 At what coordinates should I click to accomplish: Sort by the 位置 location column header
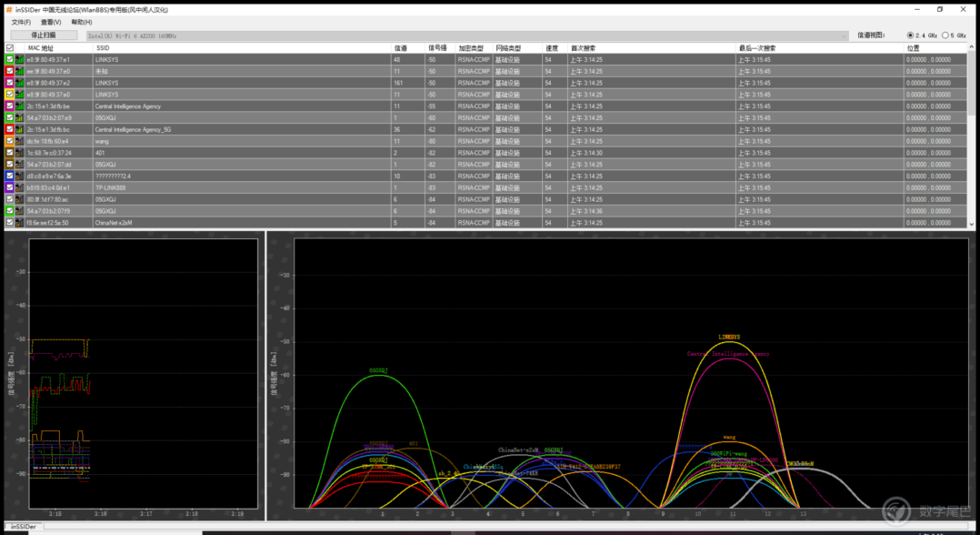point(935,48)
